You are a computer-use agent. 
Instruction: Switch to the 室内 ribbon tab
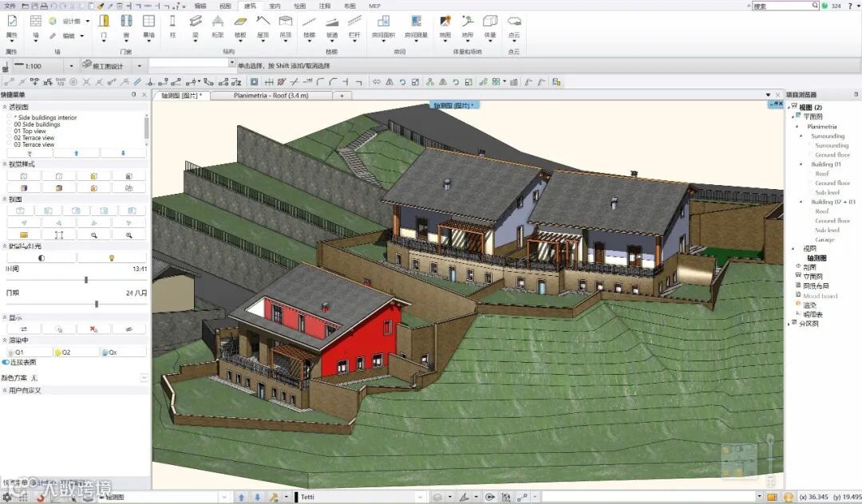pos(275,6)
